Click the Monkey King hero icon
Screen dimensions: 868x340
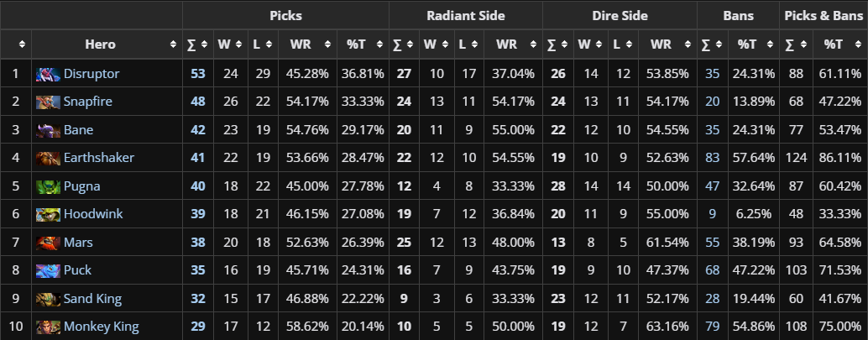[48, 327]
